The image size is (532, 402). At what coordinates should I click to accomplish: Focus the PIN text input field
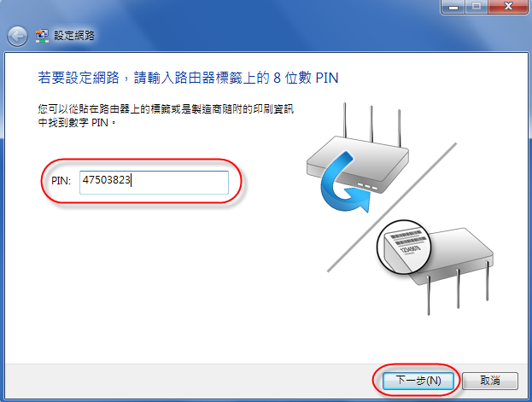(x=154, y=183)
